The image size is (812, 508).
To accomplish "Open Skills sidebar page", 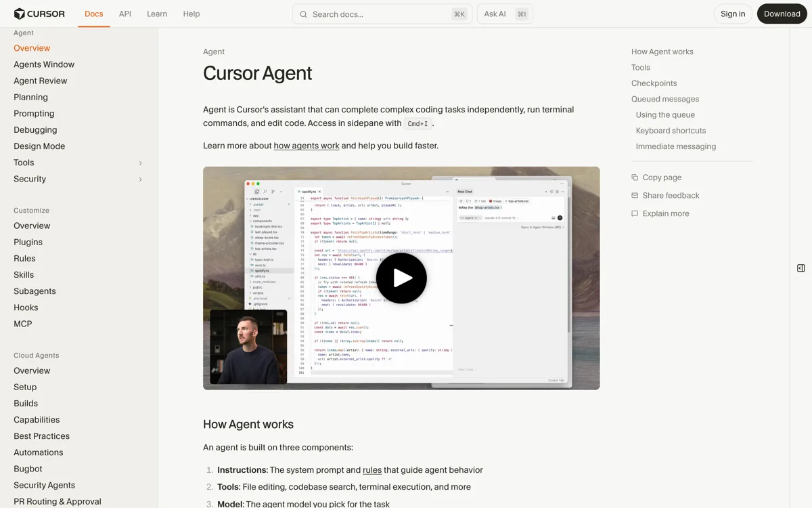I will [24, 274].
